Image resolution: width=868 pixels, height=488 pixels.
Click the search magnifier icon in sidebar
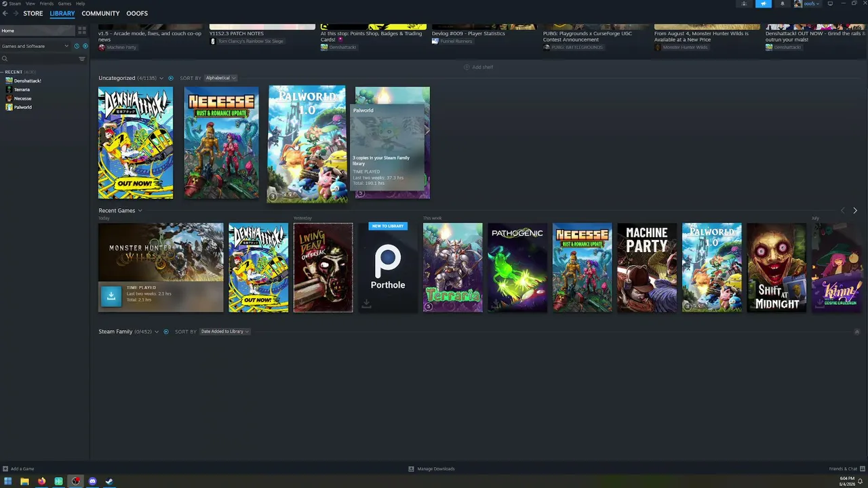5,59
